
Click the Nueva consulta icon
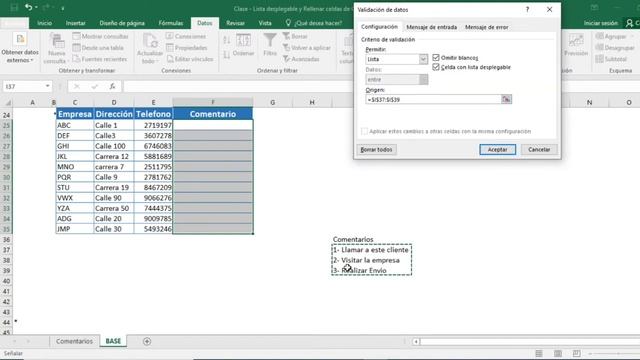click(56, 41)
